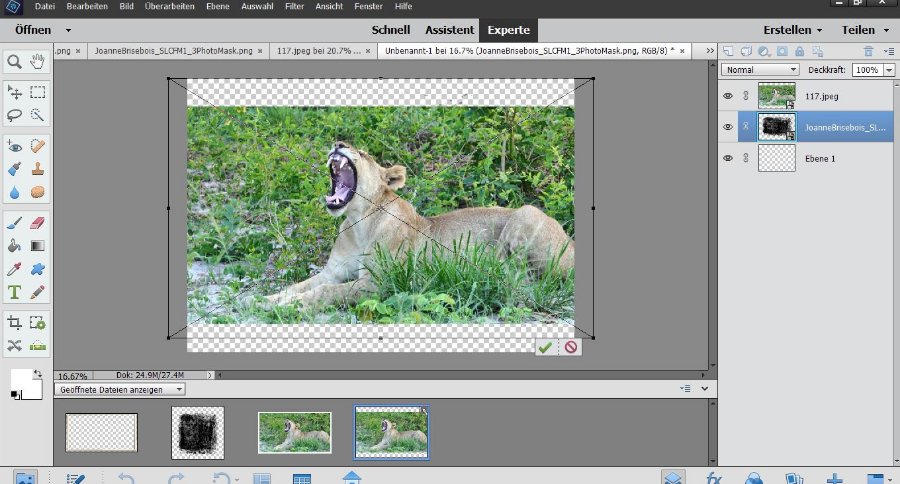Open the Normal blend mode dropdown
Image resolution: width=900 pixels, height=484 pixels.
[760, 70]
